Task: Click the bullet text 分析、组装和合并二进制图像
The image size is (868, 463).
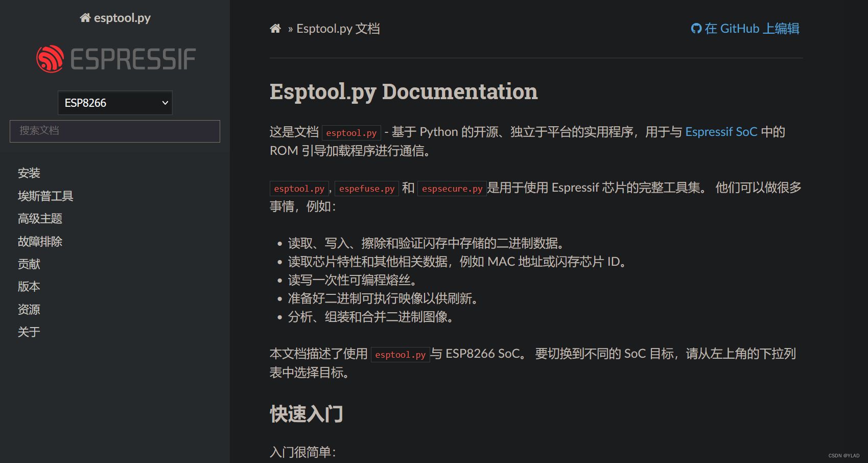Action: point(371,317)
